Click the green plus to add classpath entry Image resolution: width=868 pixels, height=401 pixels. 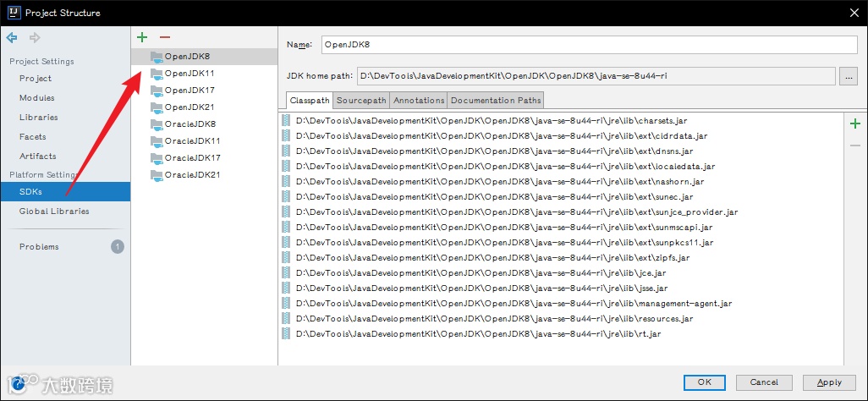tap(855, 124)
